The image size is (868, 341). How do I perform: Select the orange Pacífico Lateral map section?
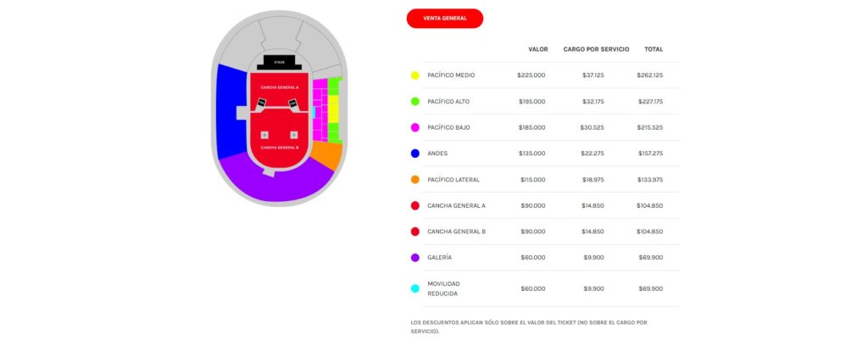tap(329, 154)
